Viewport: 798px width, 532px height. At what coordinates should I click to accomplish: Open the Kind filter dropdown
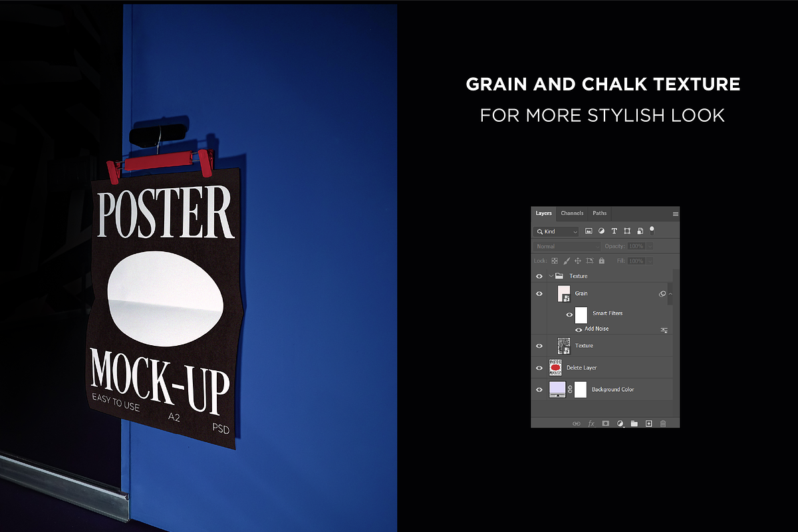(x=557, y=231)
